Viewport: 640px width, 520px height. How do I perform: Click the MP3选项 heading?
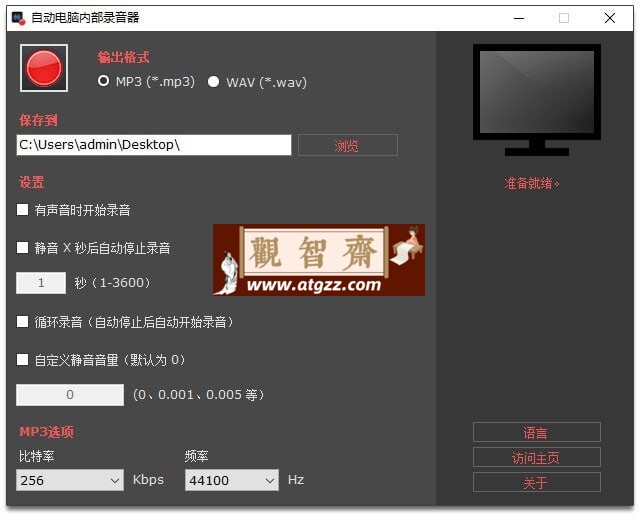coord(47,432)
